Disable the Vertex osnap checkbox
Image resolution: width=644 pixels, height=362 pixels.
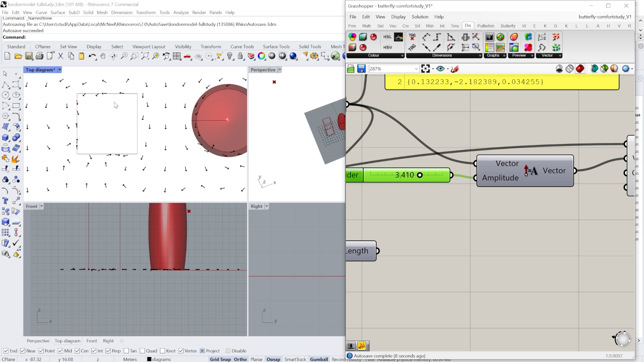pos(181,351)
